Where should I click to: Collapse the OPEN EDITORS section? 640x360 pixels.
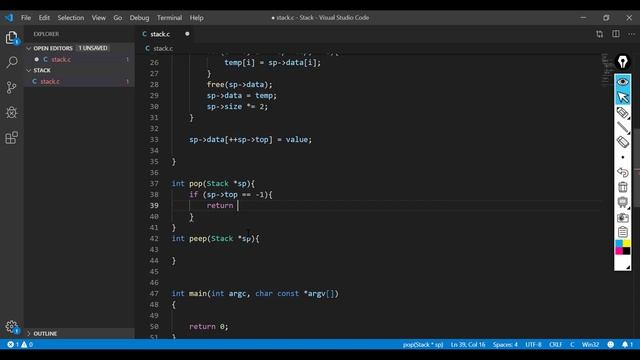coord(29,48)
